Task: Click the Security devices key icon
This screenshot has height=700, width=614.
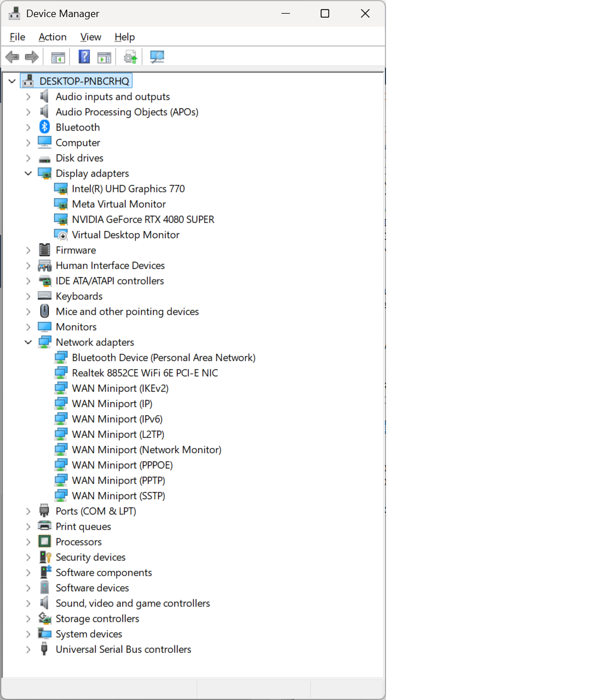Action: pyautogui.click(x=44, y=557)
